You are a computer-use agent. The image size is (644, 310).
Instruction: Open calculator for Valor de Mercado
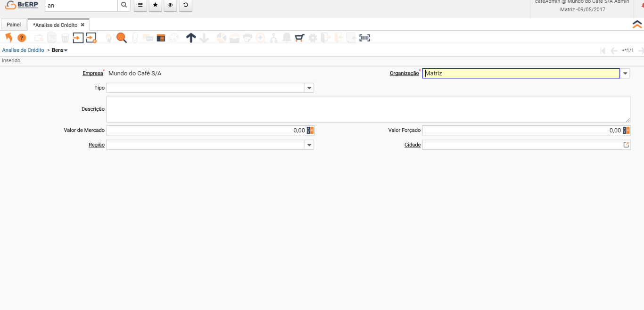[310, 131]
